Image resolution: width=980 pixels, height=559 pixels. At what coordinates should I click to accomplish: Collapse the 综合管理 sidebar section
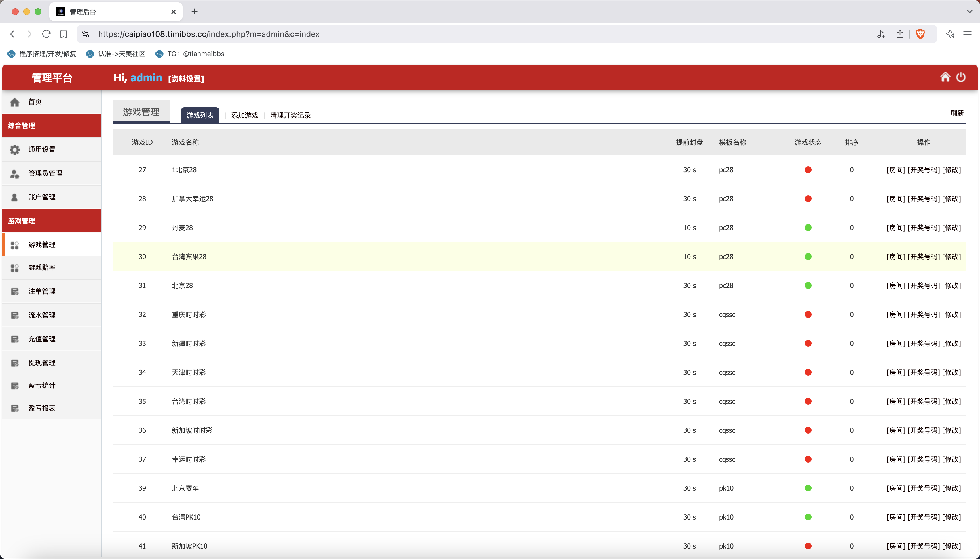51,125
